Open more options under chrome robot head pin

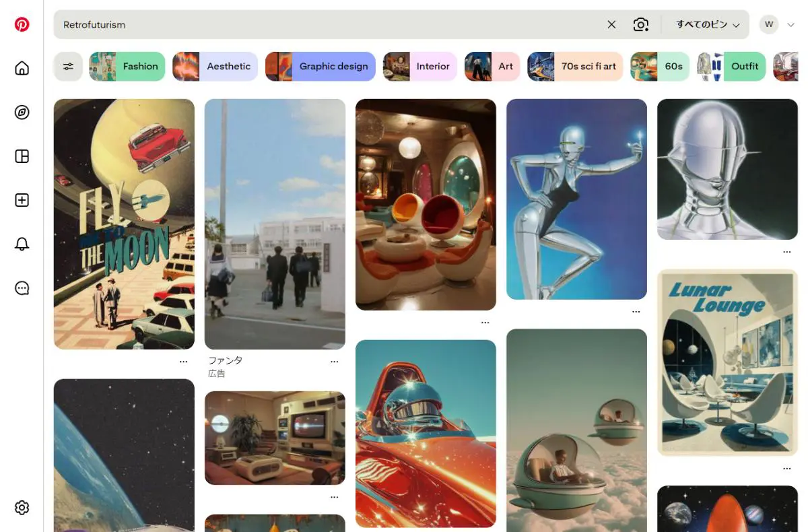(787, 252)
